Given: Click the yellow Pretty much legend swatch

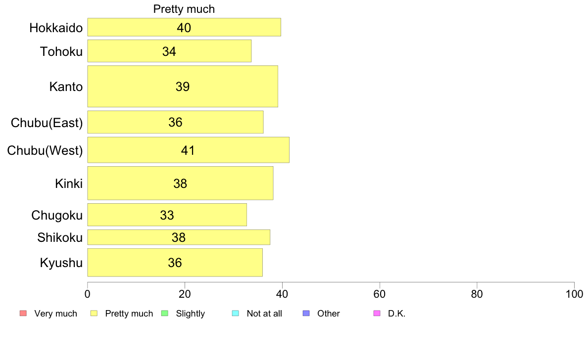Looking at the screenshot, I should 94,314.
